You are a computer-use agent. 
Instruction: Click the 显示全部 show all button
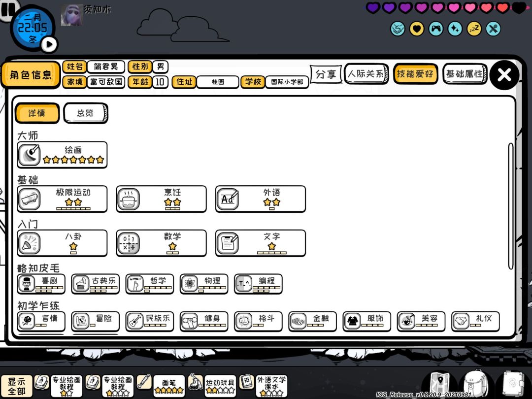pyautogui.click(x=16, y=387)
